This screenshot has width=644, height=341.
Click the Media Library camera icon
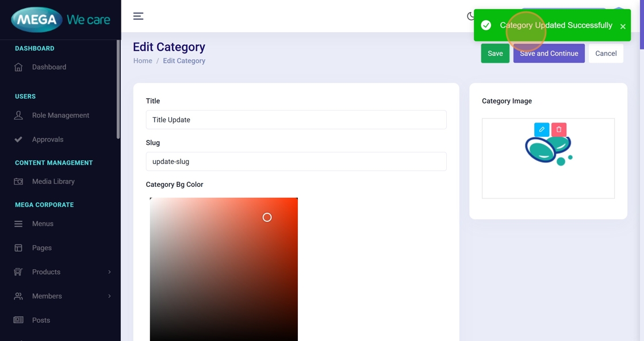click(x=18, y=182)
